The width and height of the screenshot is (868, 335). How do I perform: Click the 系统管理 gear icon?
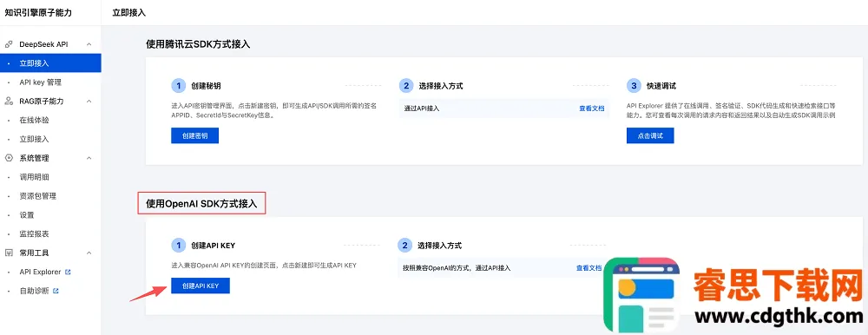point(9,158)
